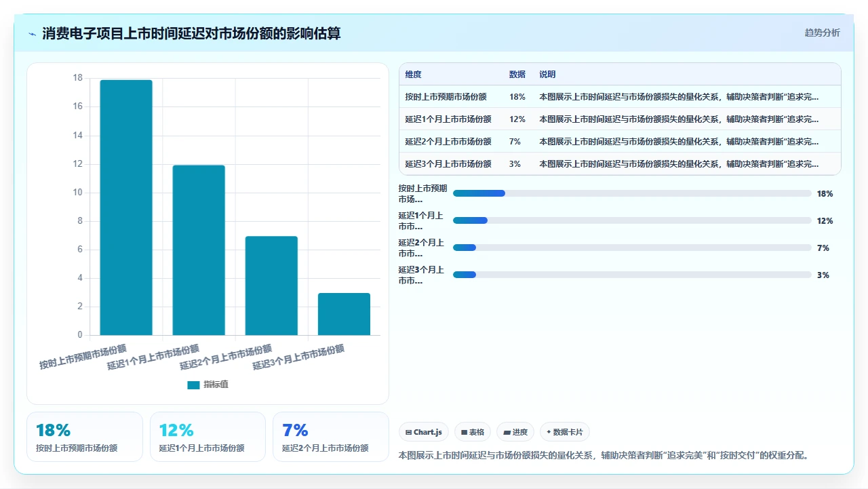This screenshot has height=489, width=868.
Task: Click the 3% progress bar for 延迟3个月
Action: point(632,275)
